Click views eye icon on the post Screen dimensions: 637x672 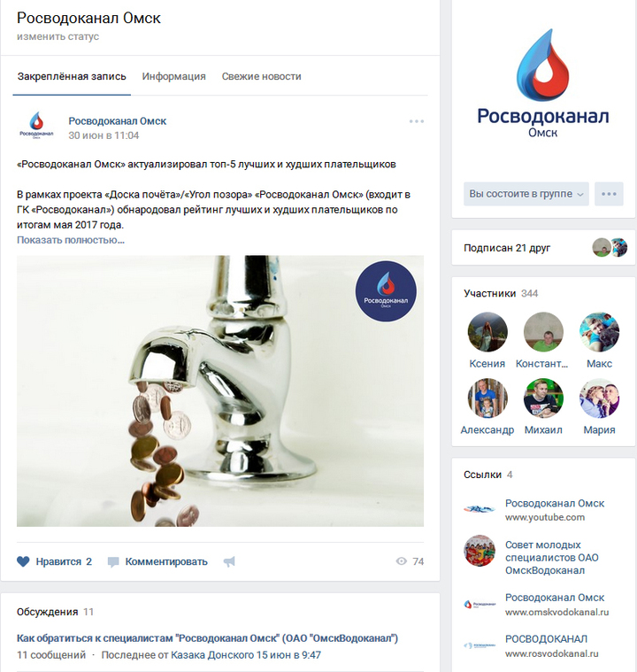pyautogui.click(x=402, y=561)
